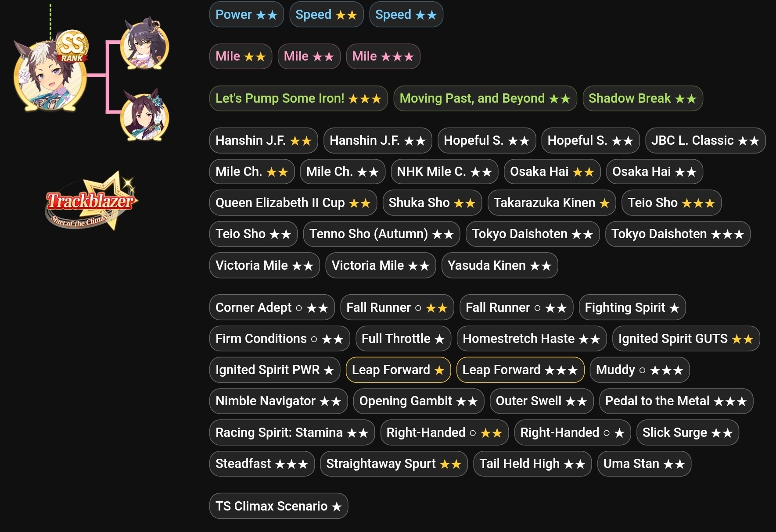Select the upper parent character portrait
Viewport: 776px width, 532px height.
145,44
